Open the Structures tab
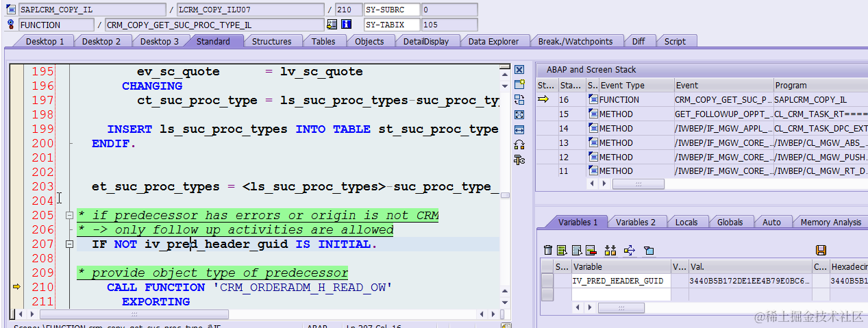This screenshot has height=328, width=868. [x=272, y=41]
